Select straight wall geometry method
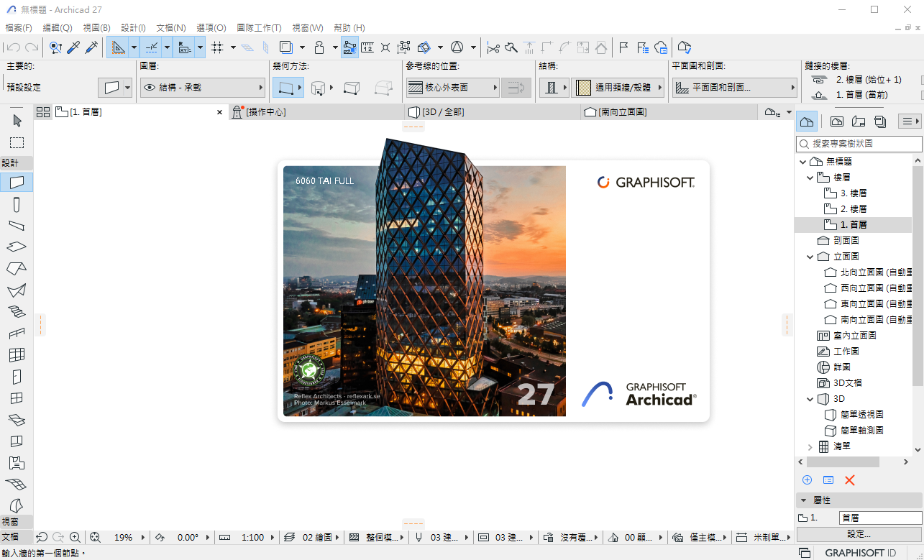The width and height of the screenshot is (924, 560). (287, 88)
